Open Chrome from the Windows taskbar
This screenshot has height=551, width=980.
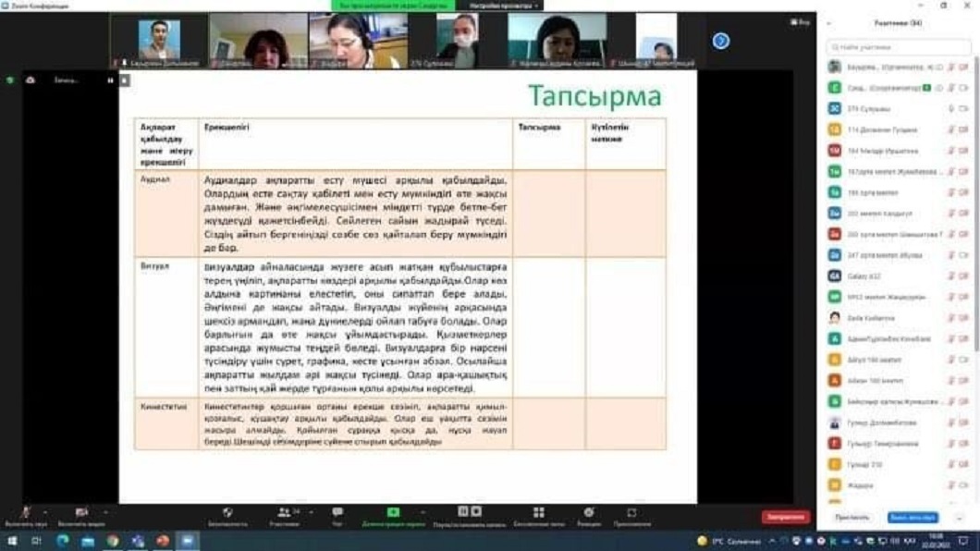coord(113,541)
